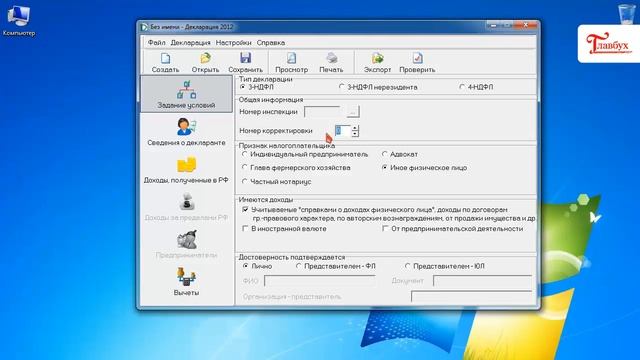Viewport: 640px width, 360px height.
Task: Select Представитель - ЮЛ option
Action: (444, 266)
